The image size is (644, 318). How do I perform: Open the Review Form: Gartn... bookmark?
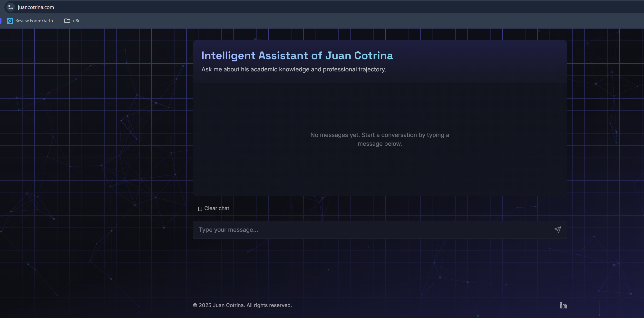pyautogui.click(x=36, y=21)
